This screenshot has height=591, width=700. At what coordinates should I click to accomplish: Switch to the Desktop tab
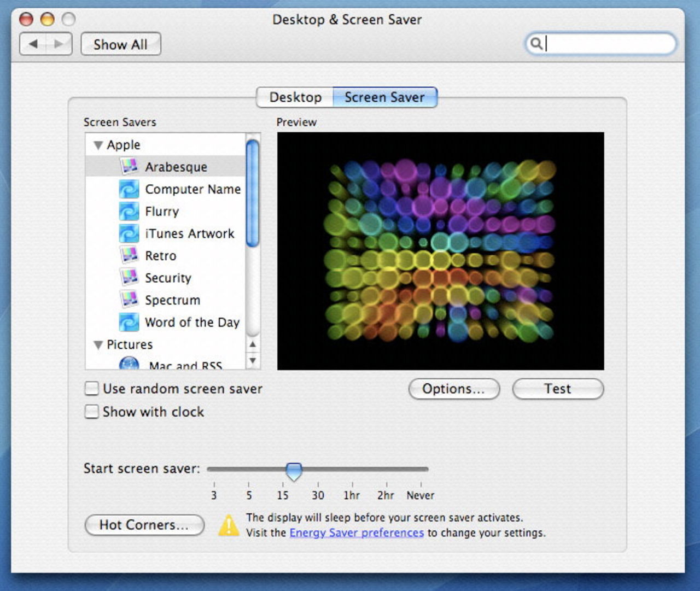[295, 97]
